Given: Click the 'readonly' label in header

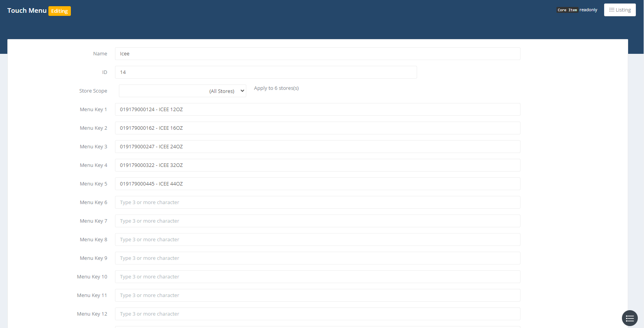Looking at the screenshot, I should tap(588, 10).
